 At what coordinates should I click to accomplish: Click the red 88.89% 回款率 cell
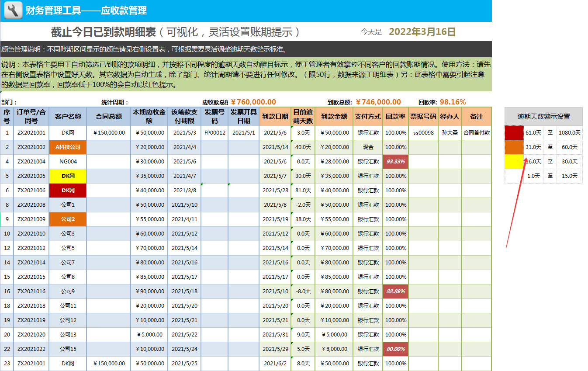coord(396,291)
